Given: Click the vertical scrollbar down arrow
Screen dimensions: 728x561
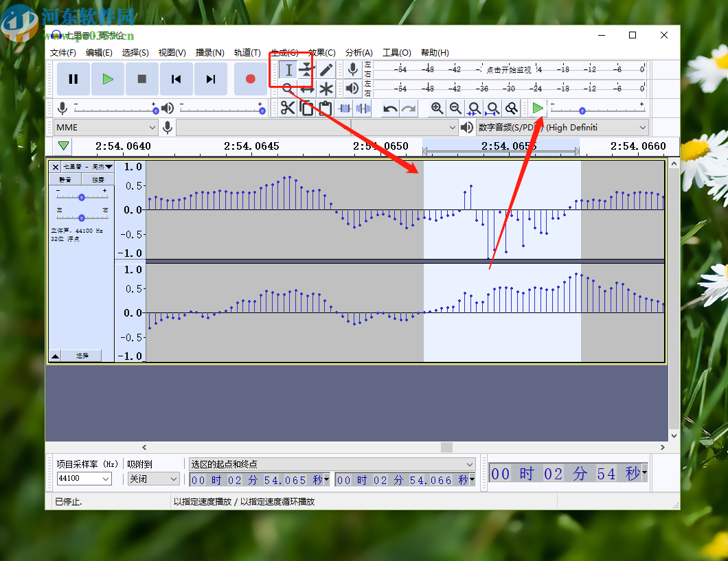Looking at the screenshot, I should (674, 436).
